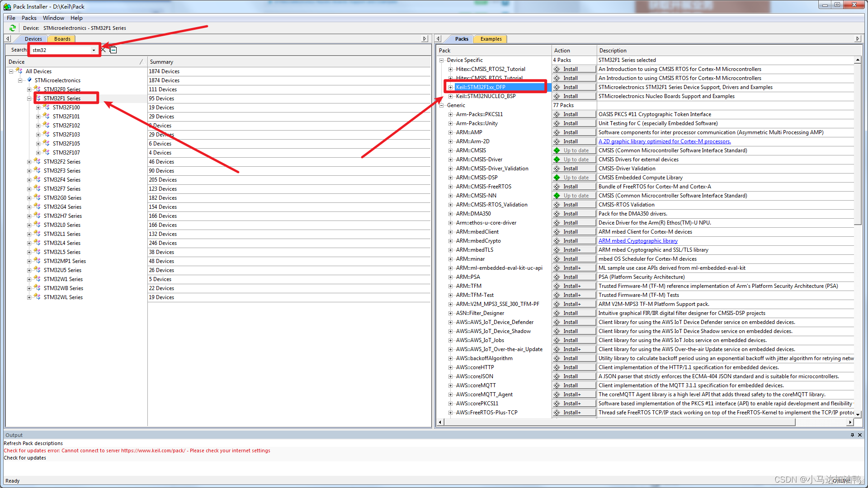
Task: Install the Keil::STM32F1xx_DFP pack
Action: click(574, 87)
